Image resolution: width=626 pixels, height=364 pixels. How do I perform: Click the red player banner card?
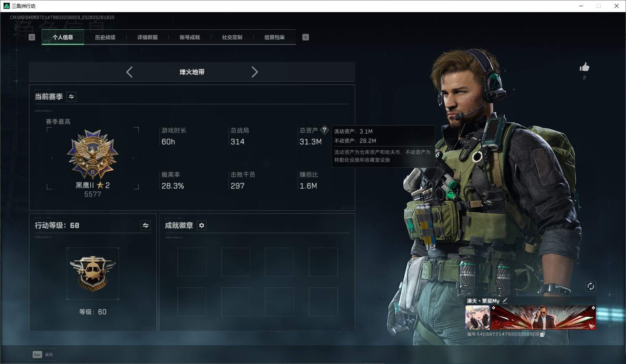point(543,318)
